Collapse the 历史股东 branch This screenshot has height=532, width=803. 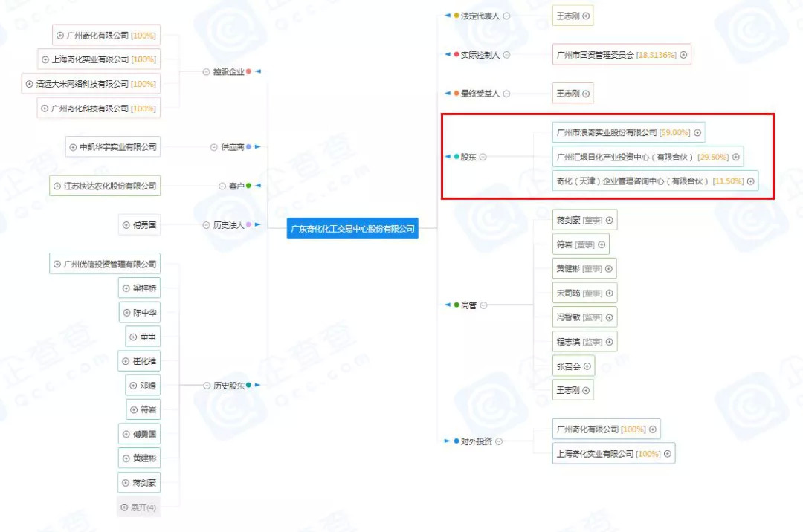(x=207, y=386)
